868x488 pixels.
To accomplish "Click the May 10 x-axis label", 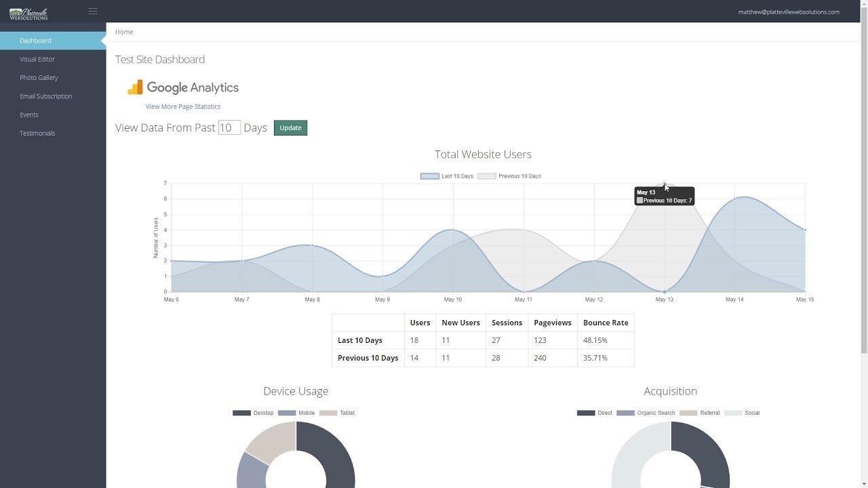I will point(453,300).
